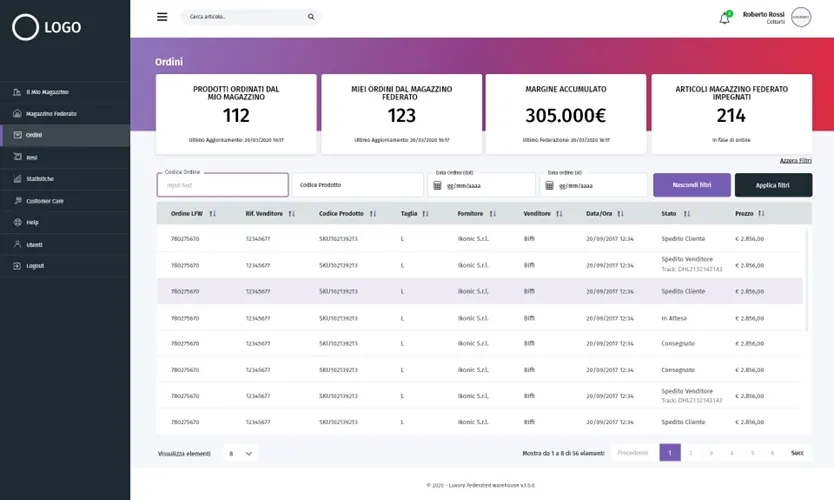Screen dimensions: 834x500
Task: Click Logout icon in sidebar
Action: pos(17,265)
